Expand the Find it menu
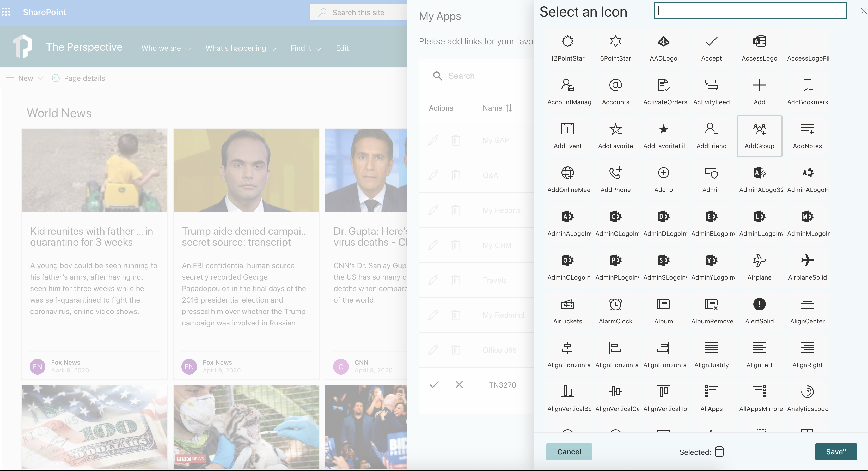868x471 pixels. coord(305,48)
